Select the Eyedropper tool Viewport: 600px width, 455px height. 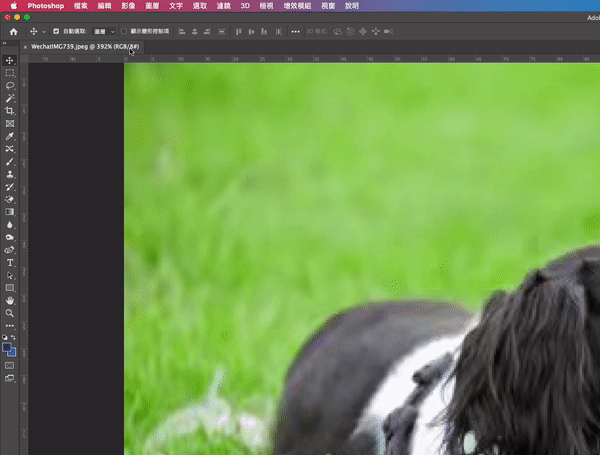click(10, 136)
